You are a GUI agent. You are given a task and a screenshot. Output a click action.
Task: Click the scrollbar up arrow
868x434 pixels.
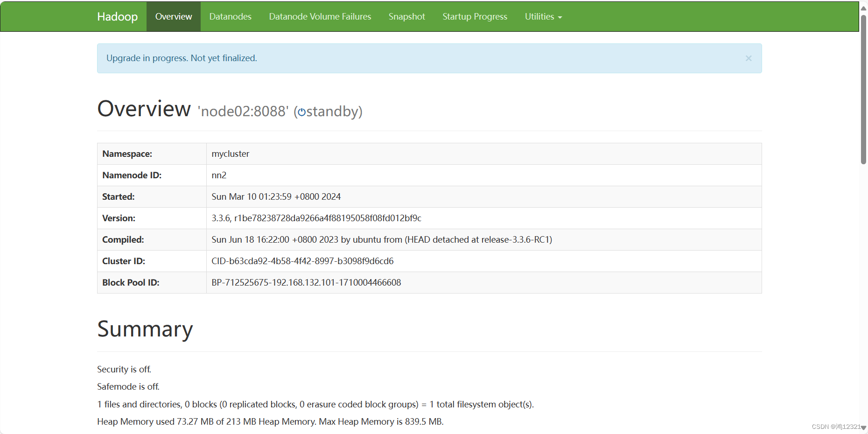864,8
